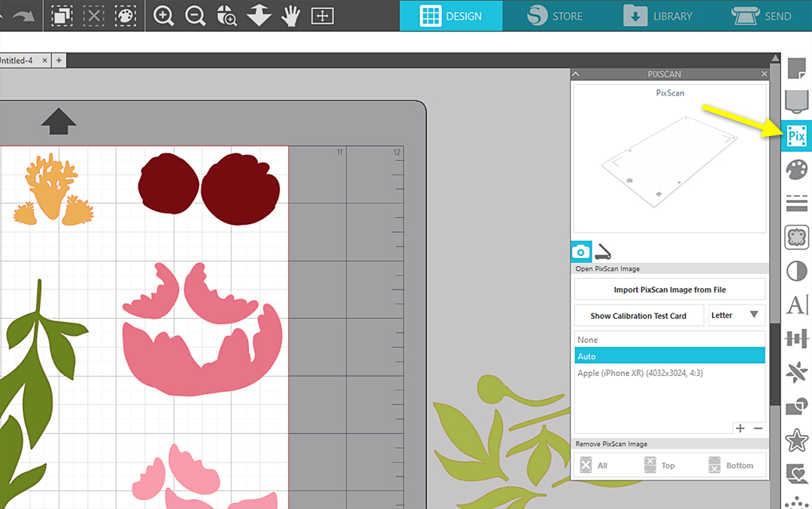812x509 pixels.
Task: Click Remove PixScan Image All button
Action: [x=594, y=465]
